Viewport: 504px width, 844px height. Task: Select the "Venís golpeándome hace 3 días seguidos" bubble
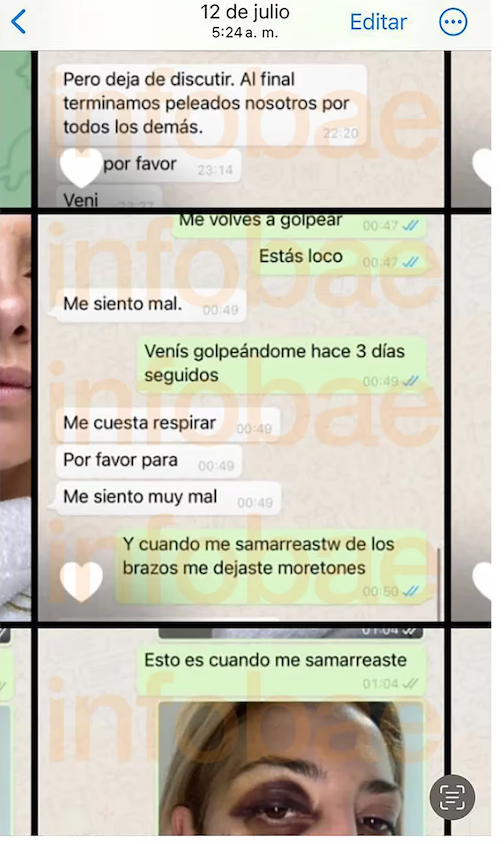point(282,364)
